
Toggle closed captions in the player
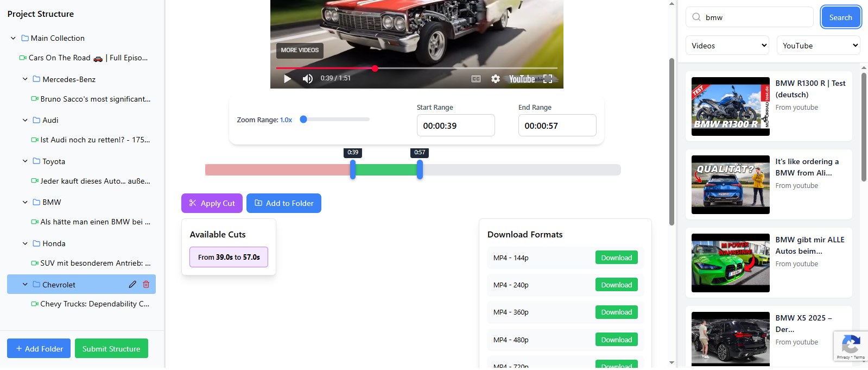tap(476, 79)
